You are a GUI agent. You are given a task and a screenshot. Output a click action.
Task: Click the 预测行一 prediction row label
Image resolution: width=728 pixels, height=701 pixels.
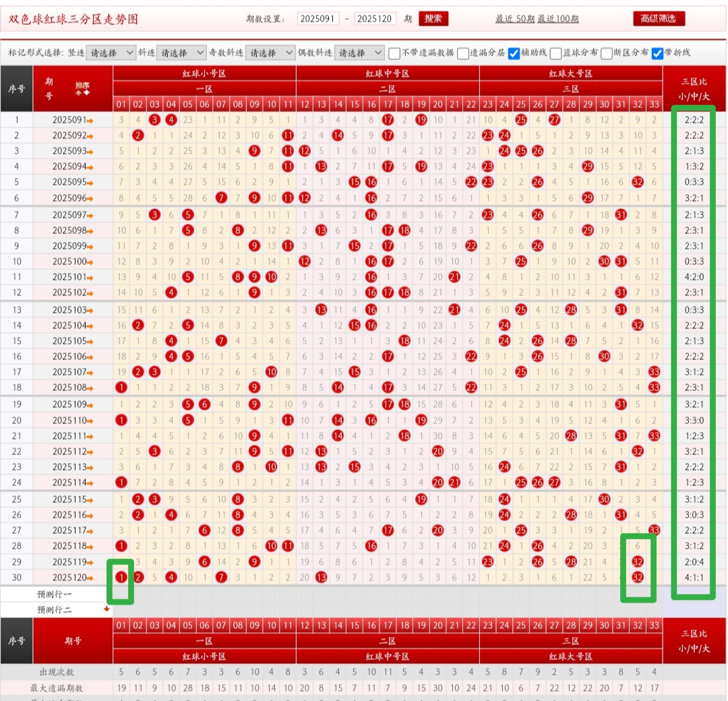point(55,595)
